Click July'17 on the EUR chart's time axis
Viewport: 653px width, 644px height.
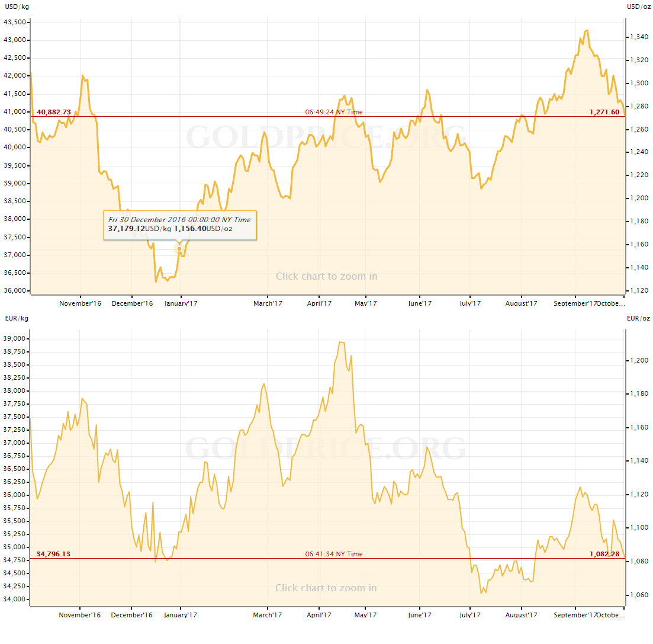470,615
